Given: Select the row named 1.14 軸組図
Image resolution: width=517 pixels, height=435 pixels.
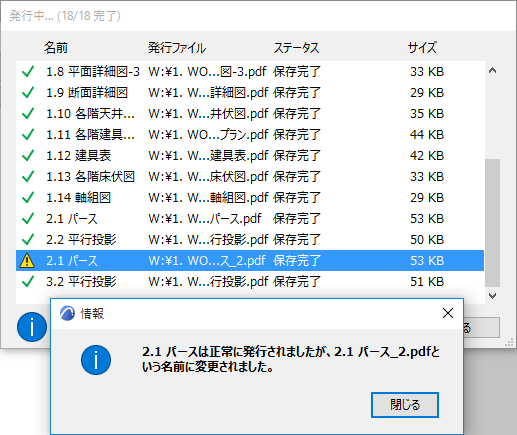Looking at the screenshot, I should 250,197.
